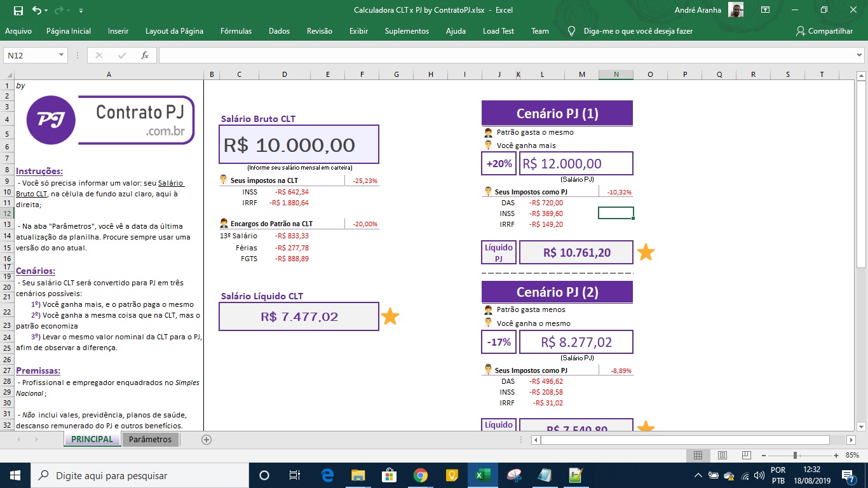The image size is (868, 488).
Task: Click the Save icon in the title bar
Action: point(18,10)
